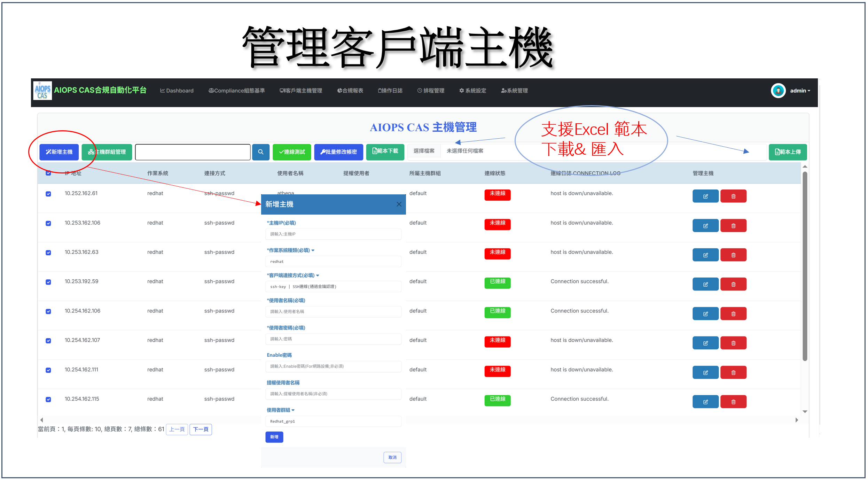Close the 新增主機 dialog with X
This screenshot has width=868, height=480.
(x=399, y=204)
